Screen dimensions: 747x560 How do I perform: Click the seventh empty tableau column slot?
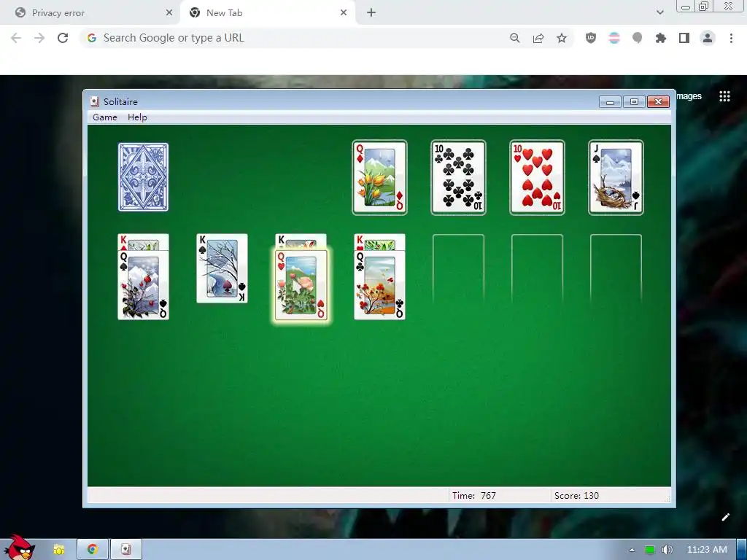click(x=616, y=269)
